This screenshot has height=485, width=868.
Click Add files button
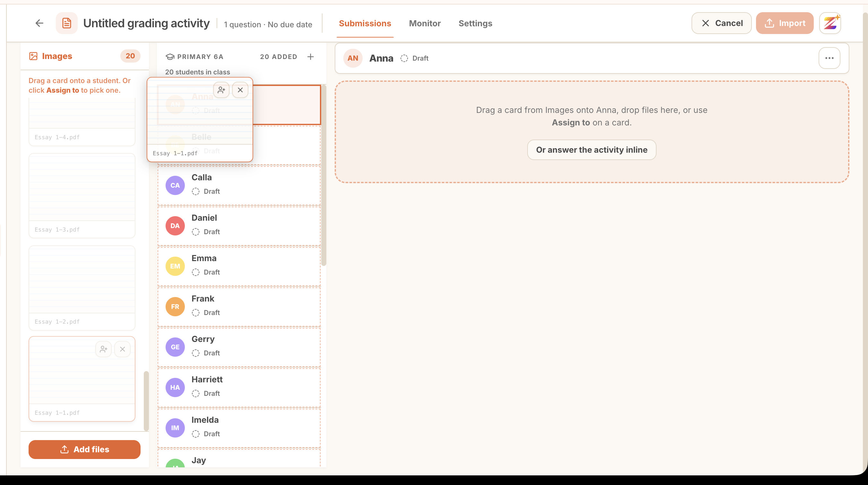click(x=85, y=449)
